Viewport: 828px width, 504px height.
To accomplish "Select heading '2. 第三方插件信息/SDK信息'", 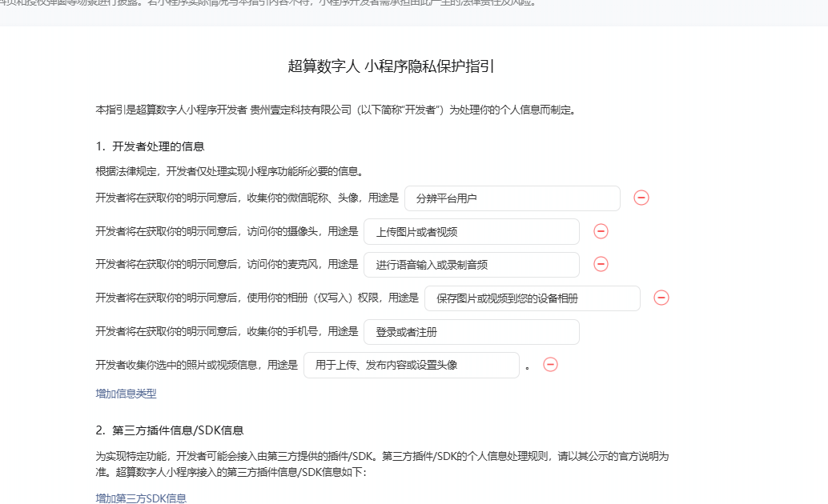I will tap(170, 430).
